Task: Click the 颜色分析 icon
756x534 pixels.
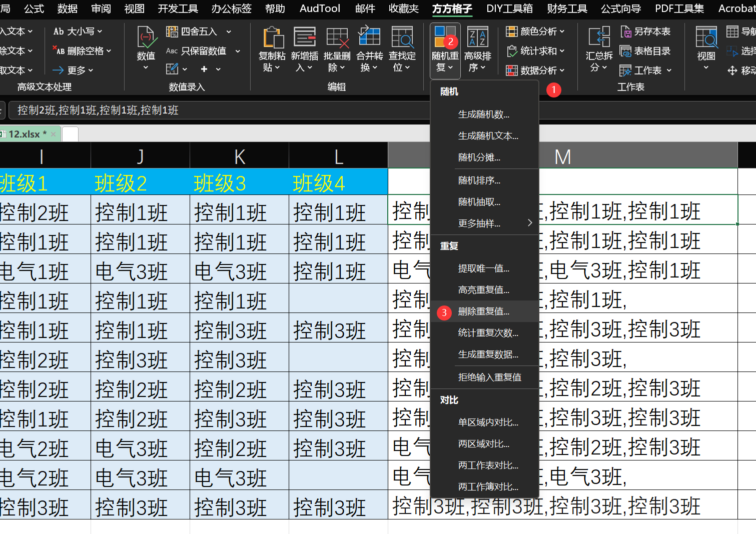Action: point(511,31)
